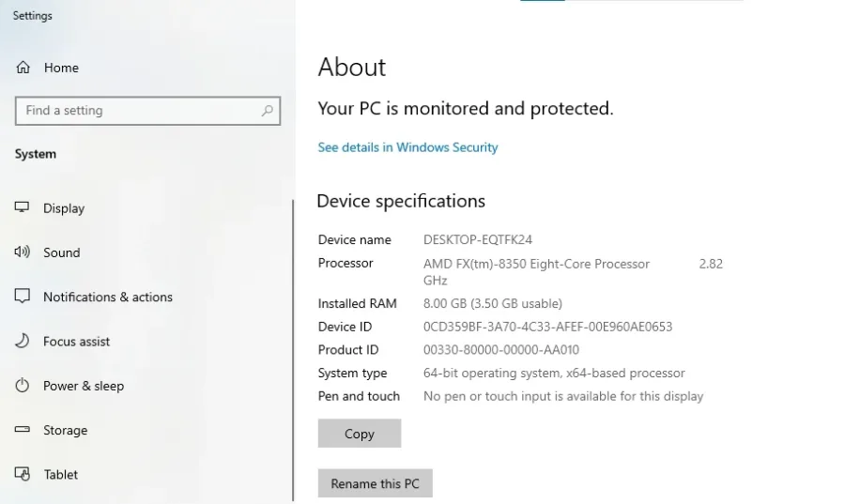Open See details in Windows Security

[x=407, y=147]
